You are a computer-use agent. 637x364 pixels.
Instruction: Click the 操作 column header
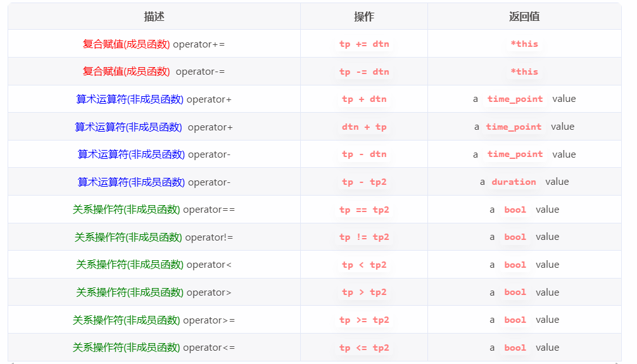(x=364, y=16)
